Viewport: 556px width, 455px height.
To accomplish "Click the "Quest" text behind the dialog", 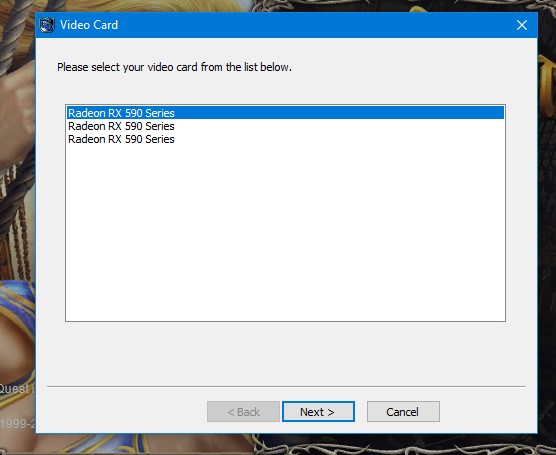I will tap(15, 389).
